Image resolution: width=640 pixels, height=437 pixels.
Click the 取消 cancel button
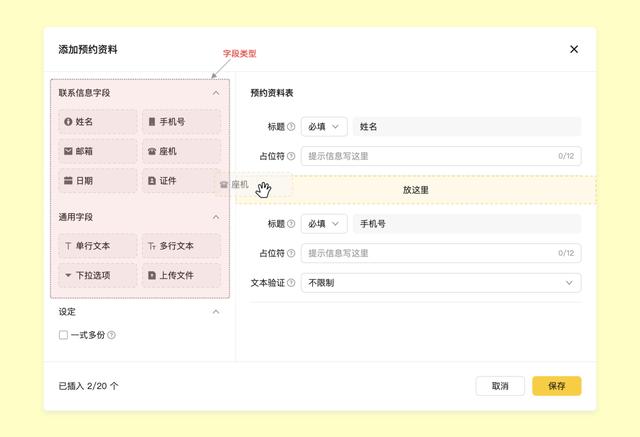500,386
